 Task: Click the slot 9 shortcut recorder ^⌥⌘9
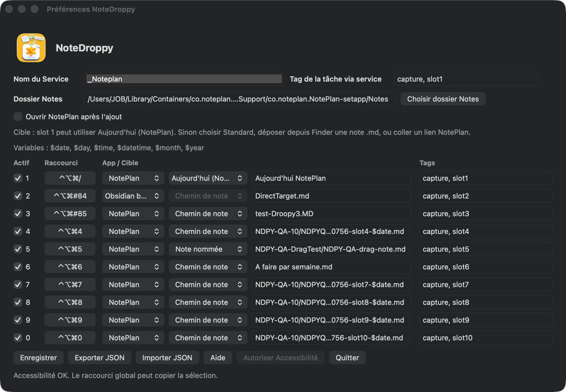pos(70,320)
